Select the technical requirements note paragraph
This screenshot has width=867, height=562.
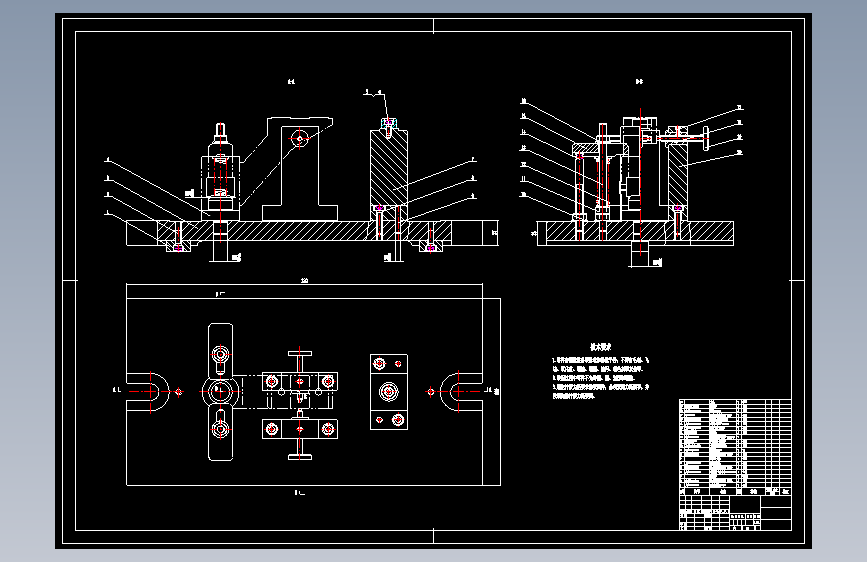[600, 378]
